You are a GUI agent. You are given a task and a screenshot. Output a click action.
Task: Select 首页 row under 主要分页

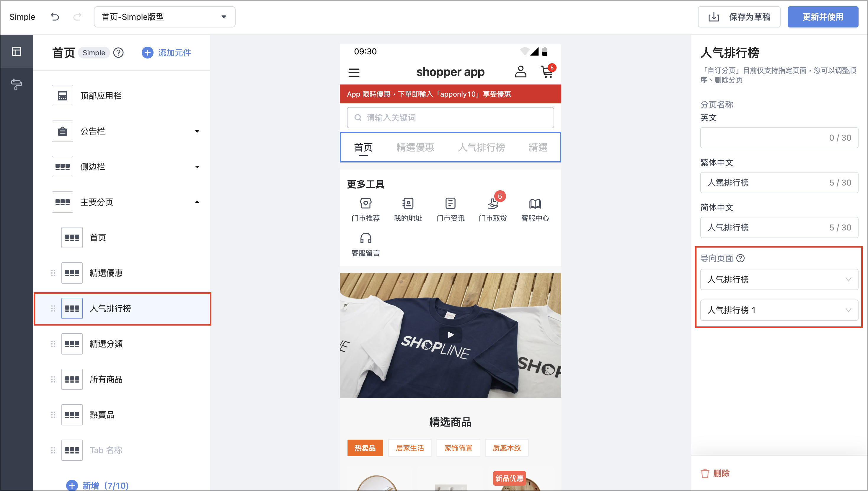click(x=122, y=238)
